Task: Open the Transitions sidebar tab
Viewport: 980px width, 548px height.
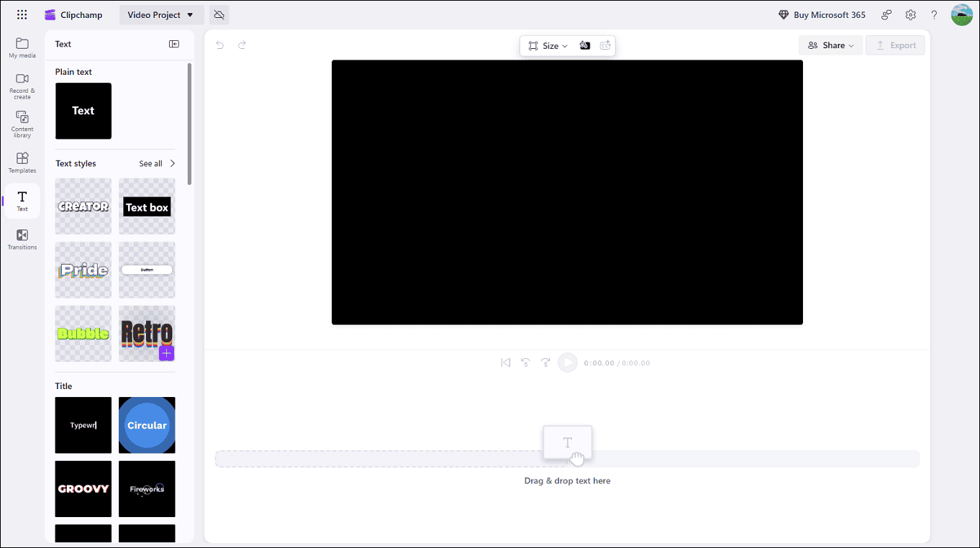Action: point(22,239)
